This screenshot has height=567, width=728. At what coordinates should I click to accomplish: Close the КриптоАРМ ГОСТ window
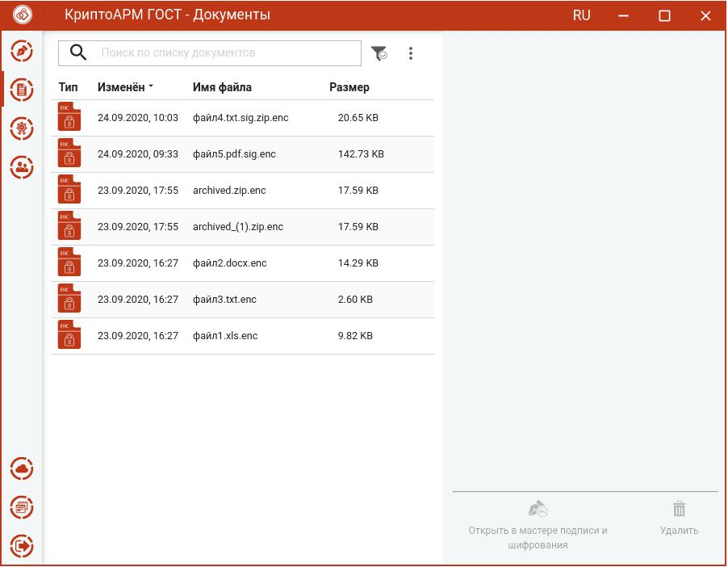(705, 16)
